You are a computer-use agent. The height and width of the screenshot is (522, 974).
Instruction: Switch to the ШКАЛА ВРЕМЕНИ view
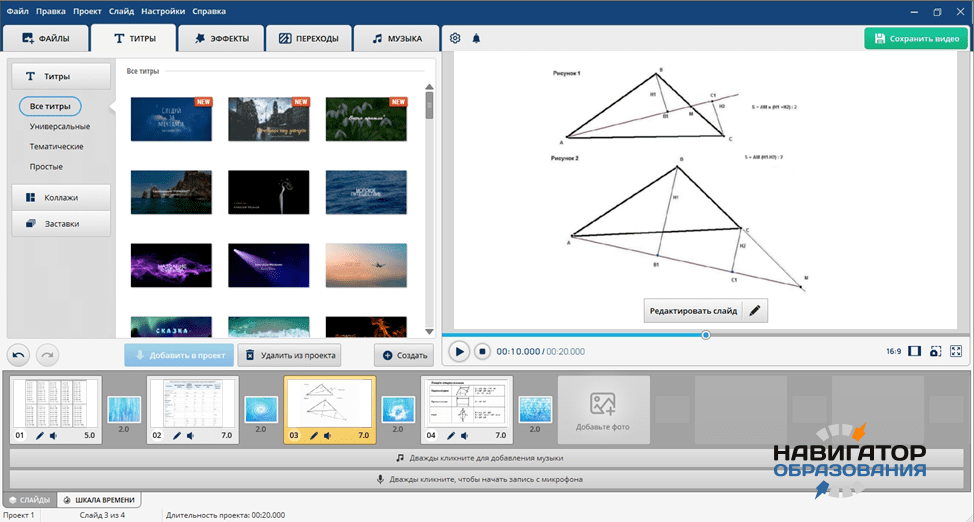tap(98, 499)
